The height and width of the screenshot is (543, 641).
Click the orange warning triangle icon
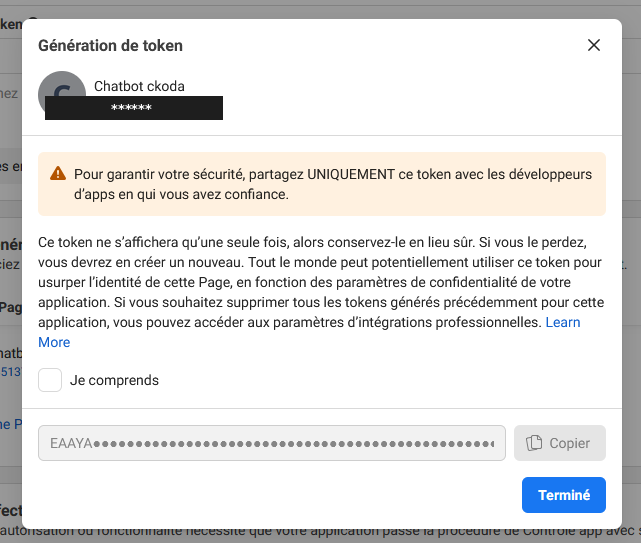[x=58, y=173]
